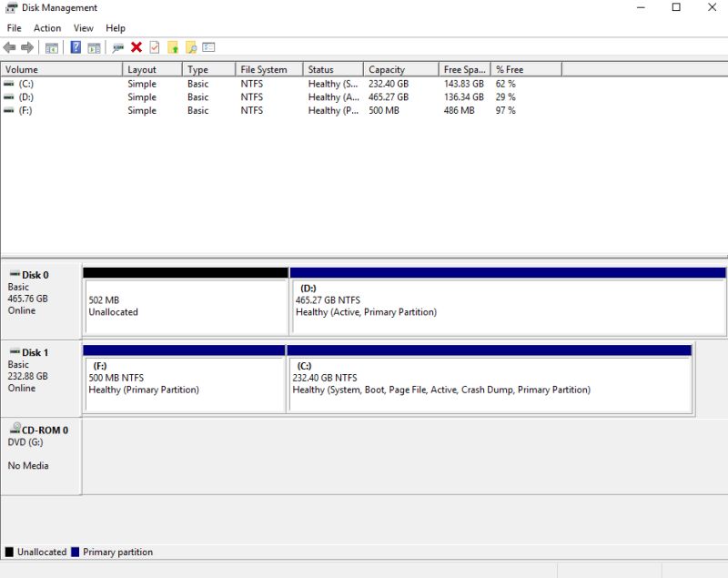Click the refresh display toolbar icon
The width and height of the screenshot is (728, 578).
click(x=118, y=47)
